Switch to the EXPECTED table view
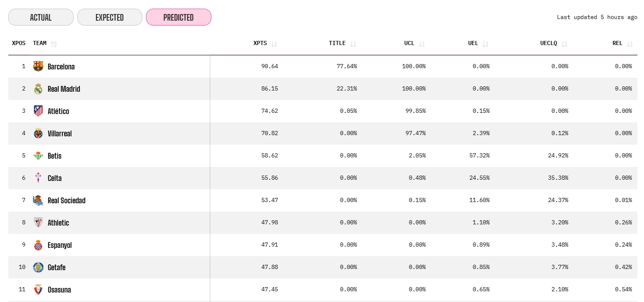The width and height of the screenshot is (644, 302). [110, 17]
